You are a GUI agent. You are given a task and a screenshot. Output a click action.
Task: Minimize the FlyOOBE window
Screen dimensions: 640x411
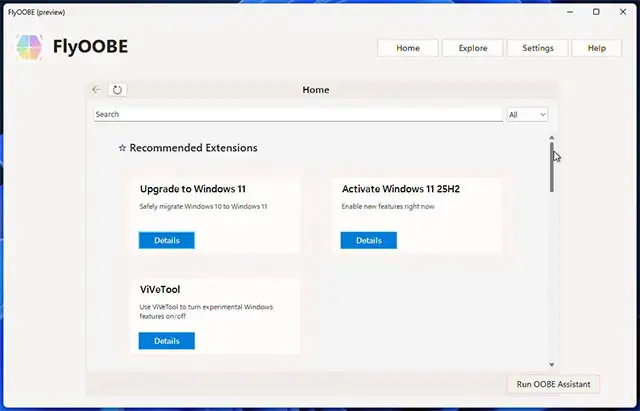click(570, 12)
